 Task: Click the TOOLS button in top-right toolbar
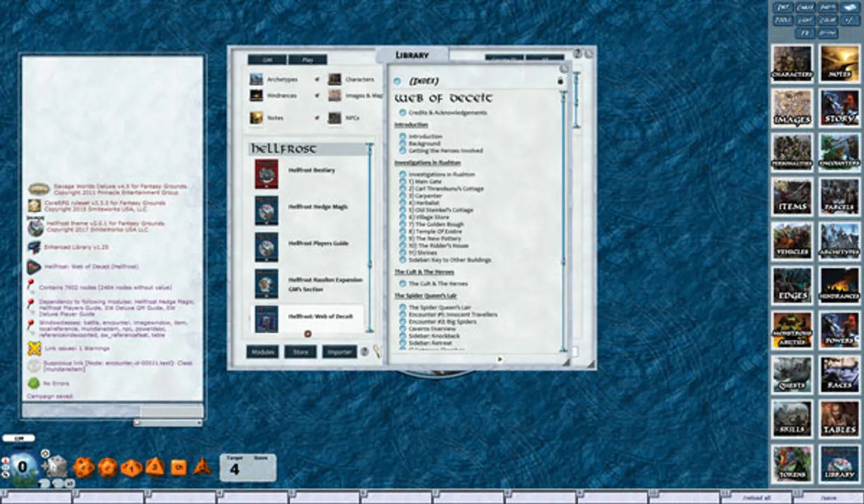click(783, 20)
